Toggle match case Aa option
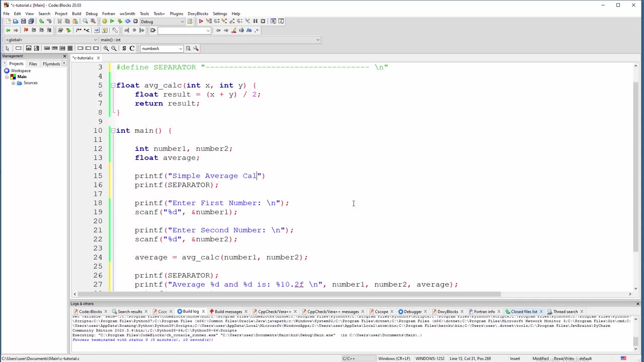The width and height of the screenshot is (644, 362). [249, 30]
